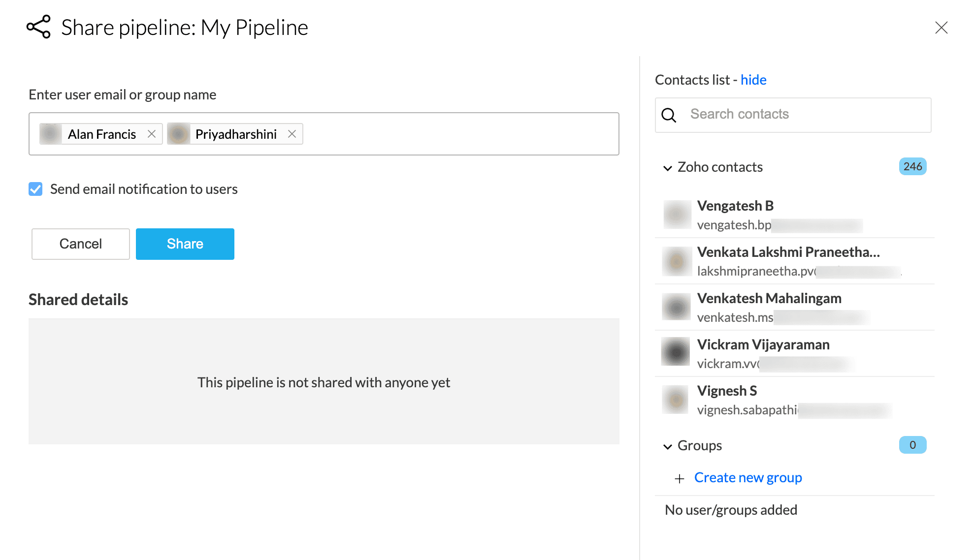Click the Cancel button

[81, 244]
